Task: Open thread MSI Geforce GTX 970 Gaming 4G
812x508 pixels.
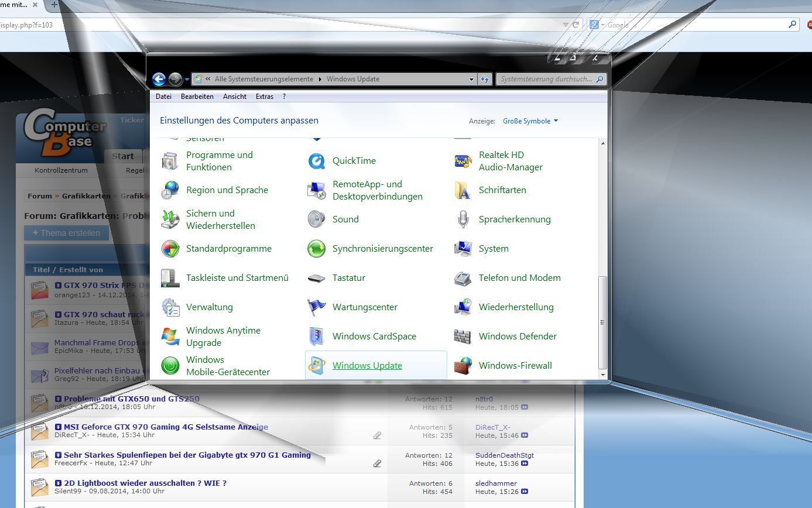Action: tap(166, 427)
